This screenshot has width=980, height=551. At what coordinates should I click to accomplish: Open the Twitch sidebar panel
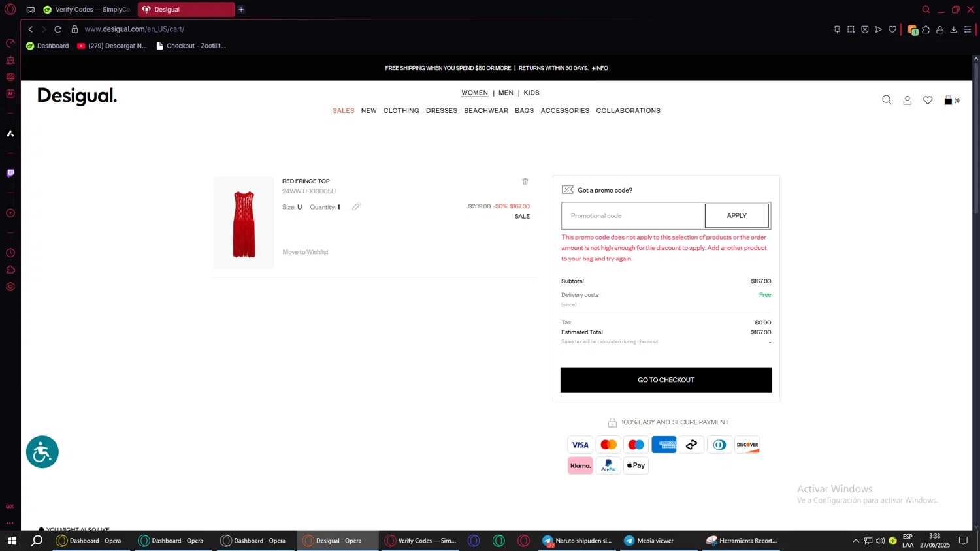pyautogui.click(x=10, y=173)
